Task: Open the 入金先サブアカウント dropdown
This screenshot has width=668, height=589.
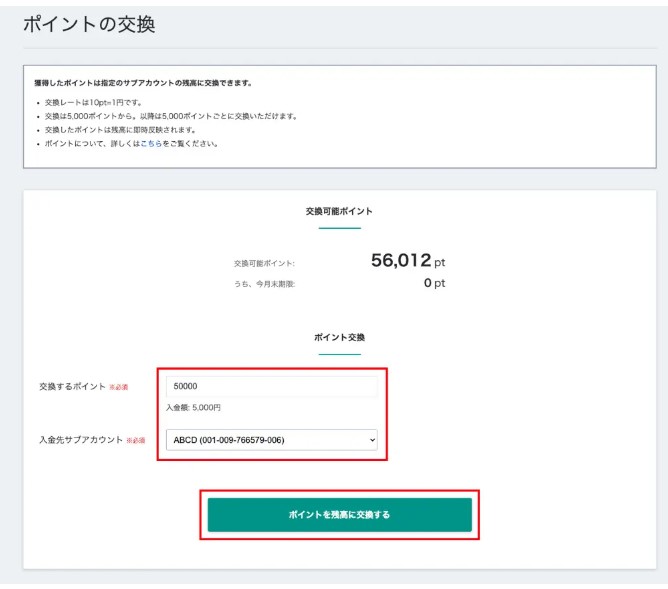Action: point(271,439)
